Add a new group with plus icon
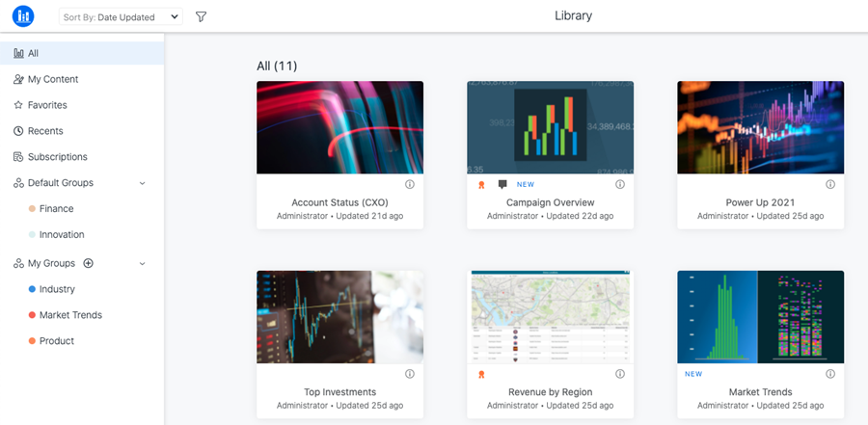Screen dimensions: 868x425 point(88,263)
